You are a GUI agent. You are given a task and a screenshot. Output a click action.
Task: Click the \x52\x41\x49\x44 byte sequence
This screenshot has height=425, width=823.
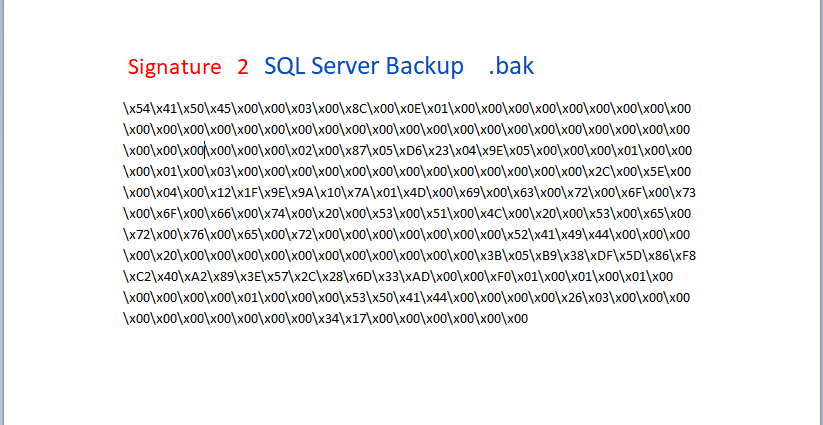[x=557, y=235]
